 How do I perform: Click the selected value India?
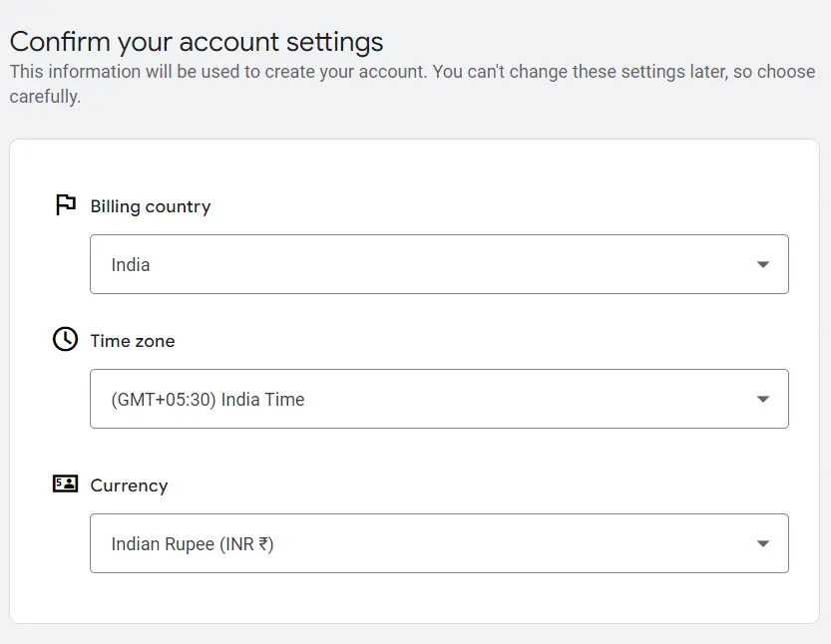(x=131, y=265)
